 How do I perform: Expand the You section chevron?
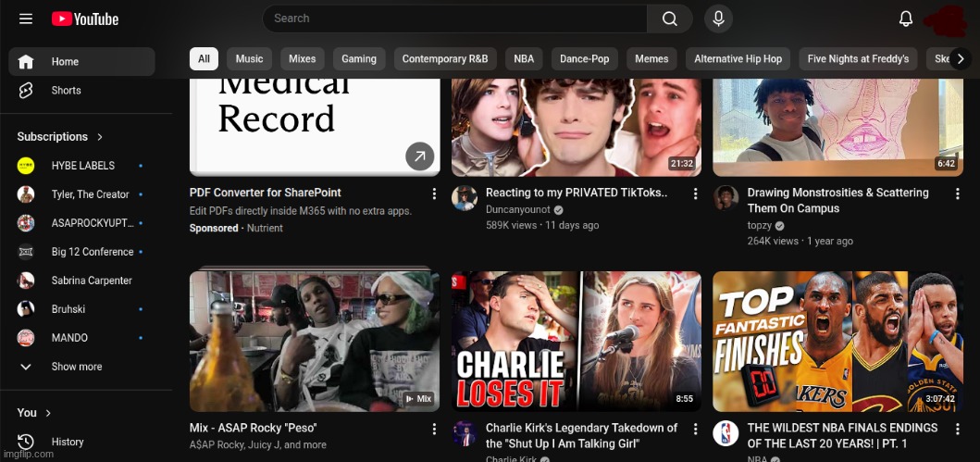tap(49, 413)
